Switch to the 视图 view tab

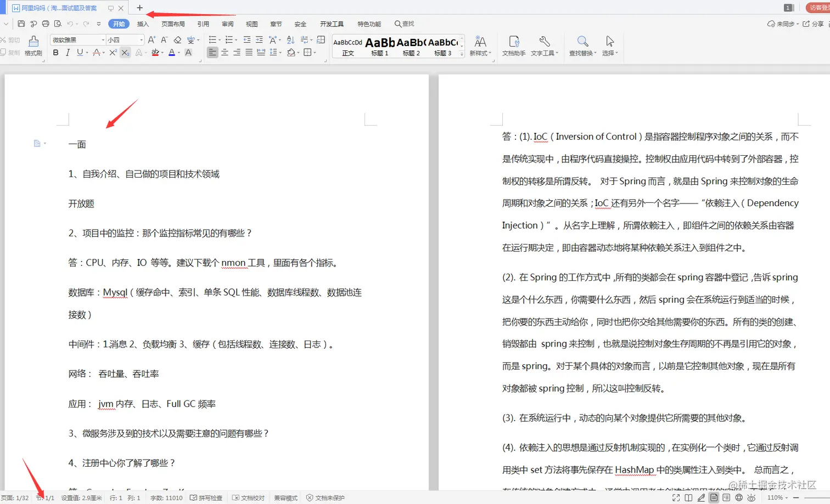251,24
